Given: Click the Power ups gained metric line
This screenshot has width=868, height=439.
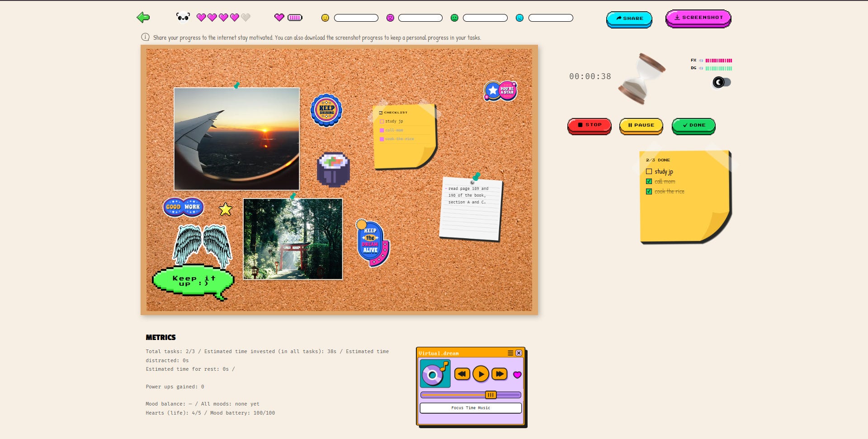Looking at the screenshot, I should coord(175,387).
